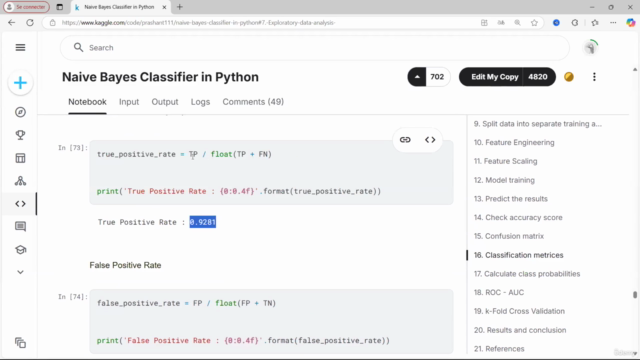640x360 pixels.
Task: Click the true_positive_rate code line
Action: pos(184,154)
